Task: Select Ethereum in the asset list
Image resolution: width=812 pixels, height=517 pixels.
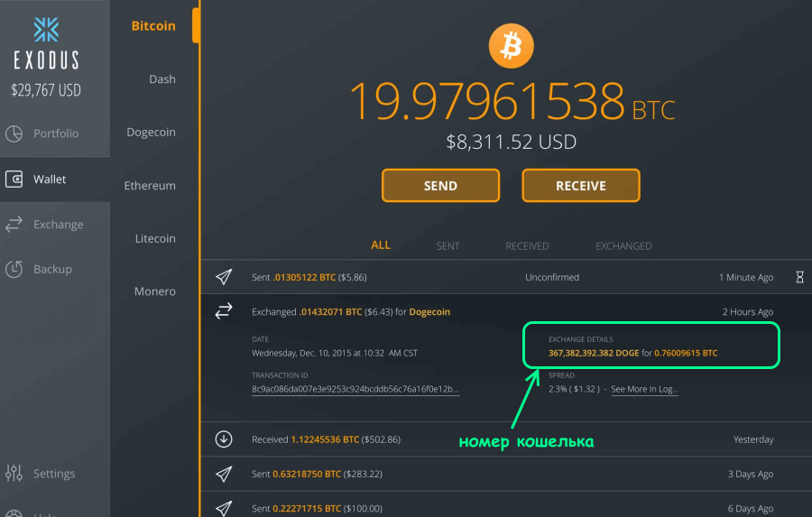Action: [x=150, y=186]
